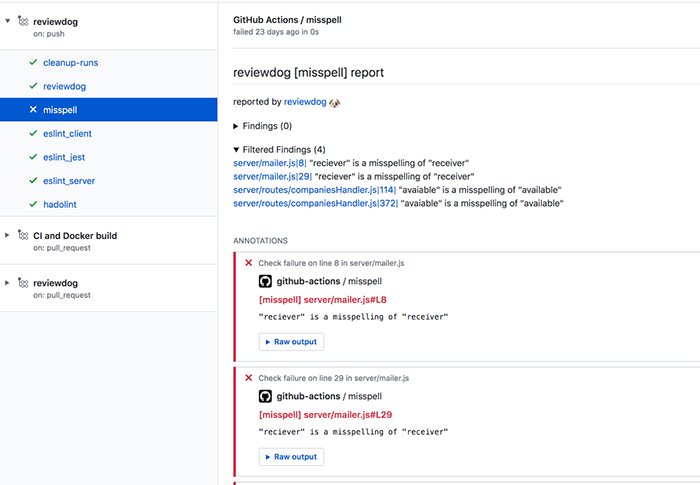Click workflow icon beside reviewdog on: push

tap(23, 21)
